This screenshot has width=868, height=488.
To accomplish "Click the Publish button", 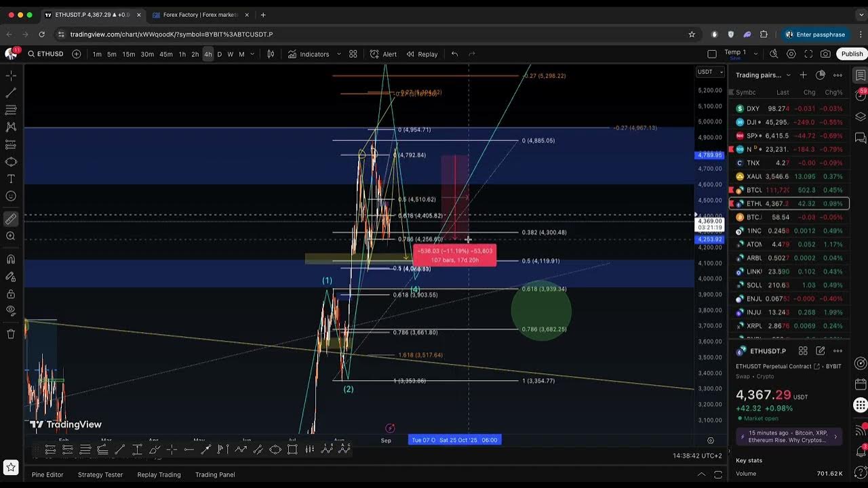I will (x=852, y=54).
